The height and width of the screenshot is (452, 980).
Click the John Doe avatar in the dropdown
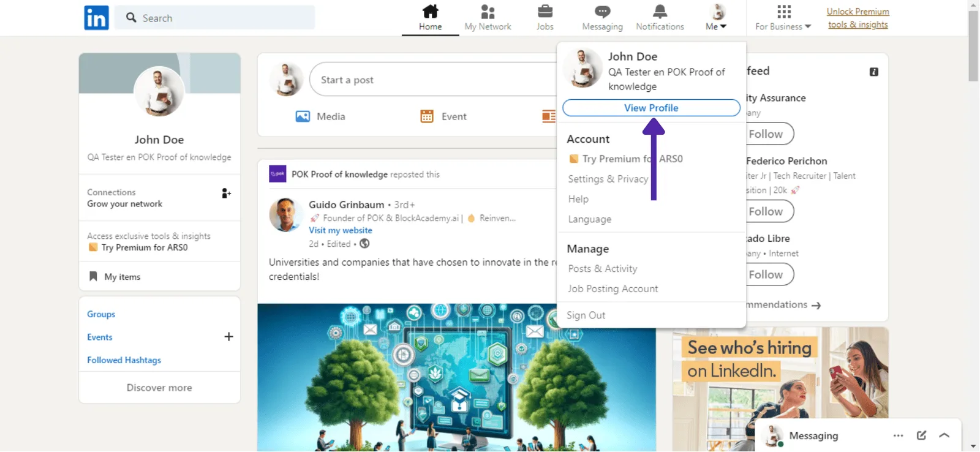coord(582,68)
